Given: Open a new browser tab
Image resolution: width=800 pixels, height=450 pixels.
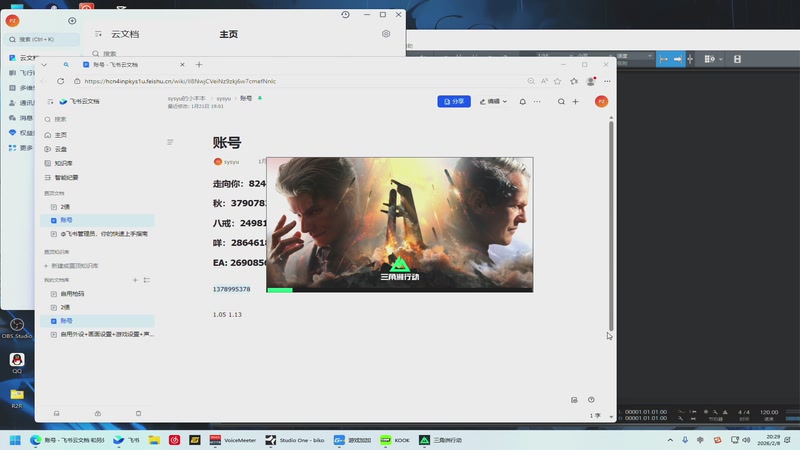Looking at the screenshot, I should (199, 65).
